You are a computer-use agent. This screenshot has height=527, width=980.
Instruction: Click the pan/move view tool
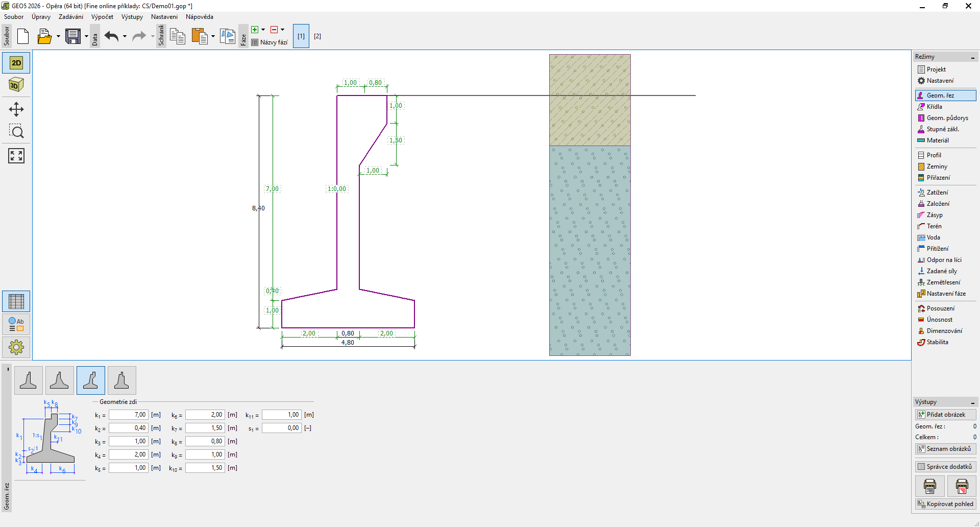tap(16, 109)
